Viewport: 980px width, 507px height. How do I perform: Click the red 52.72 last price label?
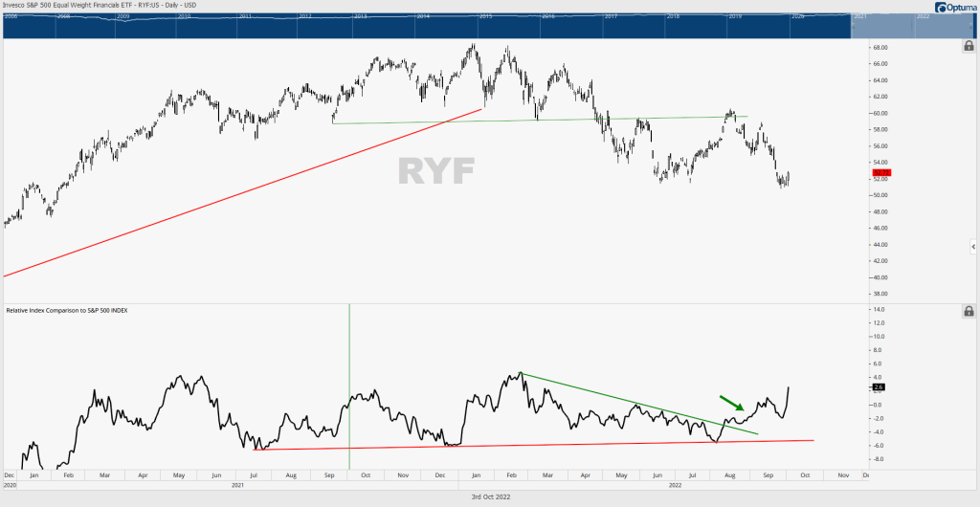click(882, 172)
